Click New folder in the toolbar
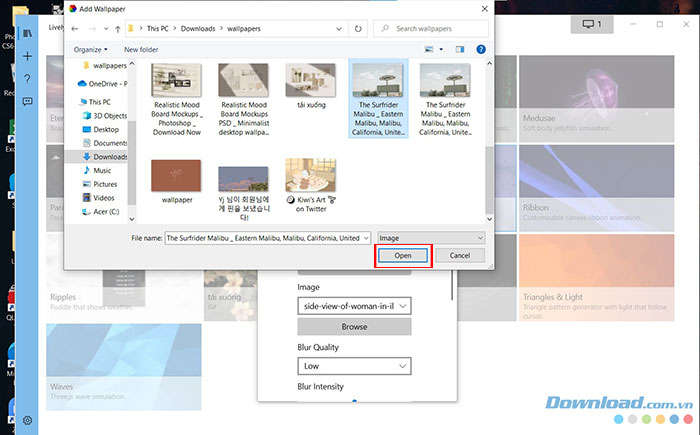700x435 pixels. pyautogui.click(x=141, y=48)
